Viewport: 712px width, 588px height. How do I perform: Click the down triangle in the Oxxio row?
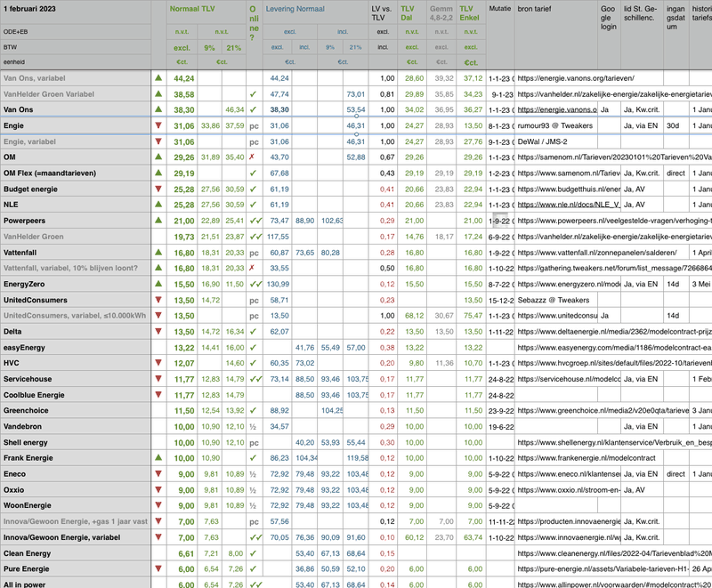pos(158,489)
